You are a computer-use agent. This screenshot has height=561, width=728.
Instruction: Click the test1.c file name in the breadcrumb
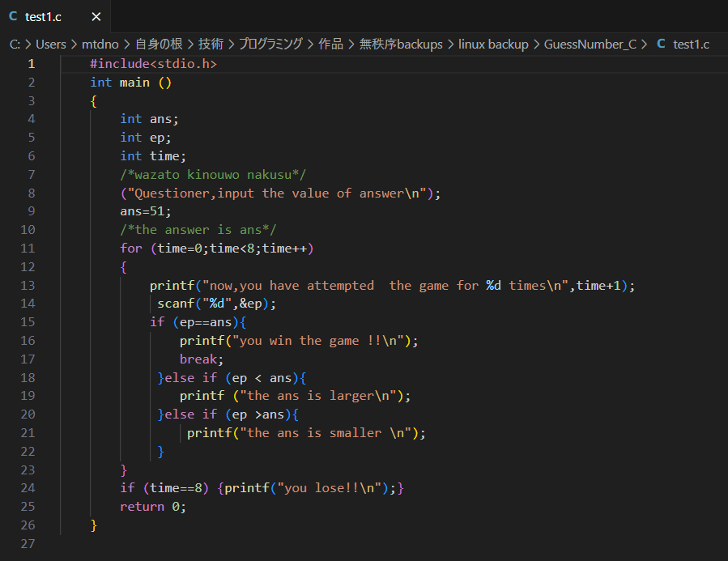[x=691, y=45]
